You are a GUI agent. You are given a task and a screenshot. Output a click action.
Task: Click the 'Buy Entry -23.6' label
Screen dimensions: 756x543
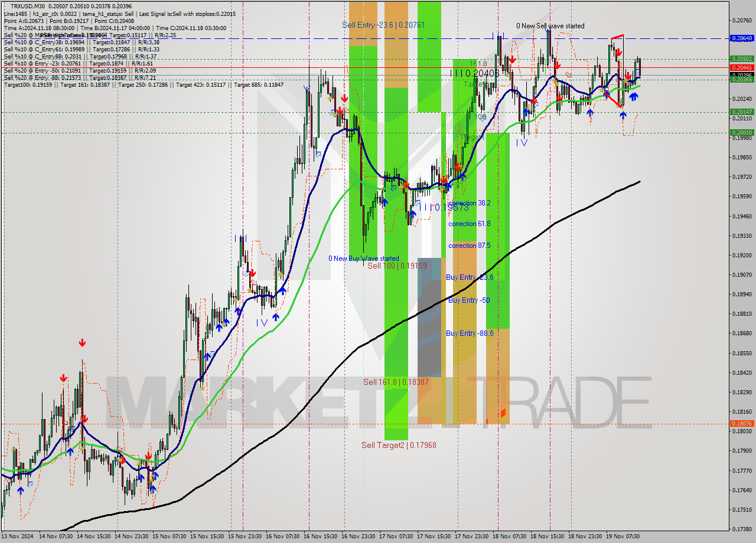click(470, 277)
